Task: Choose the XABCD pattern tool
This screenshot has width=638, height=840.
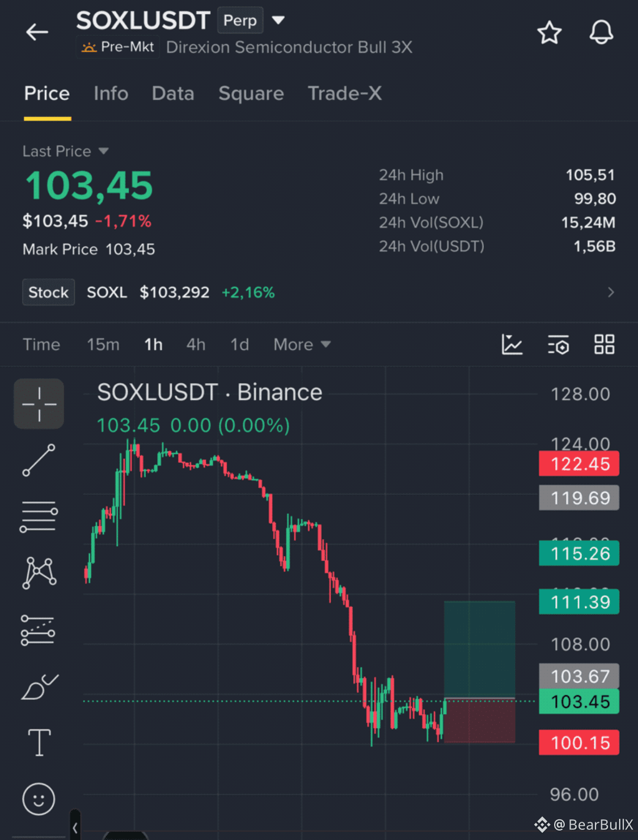Action: click(x=39, y=573)
